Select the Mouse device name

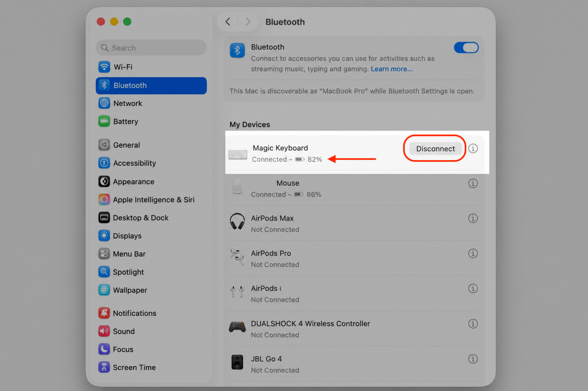[288, 183]
